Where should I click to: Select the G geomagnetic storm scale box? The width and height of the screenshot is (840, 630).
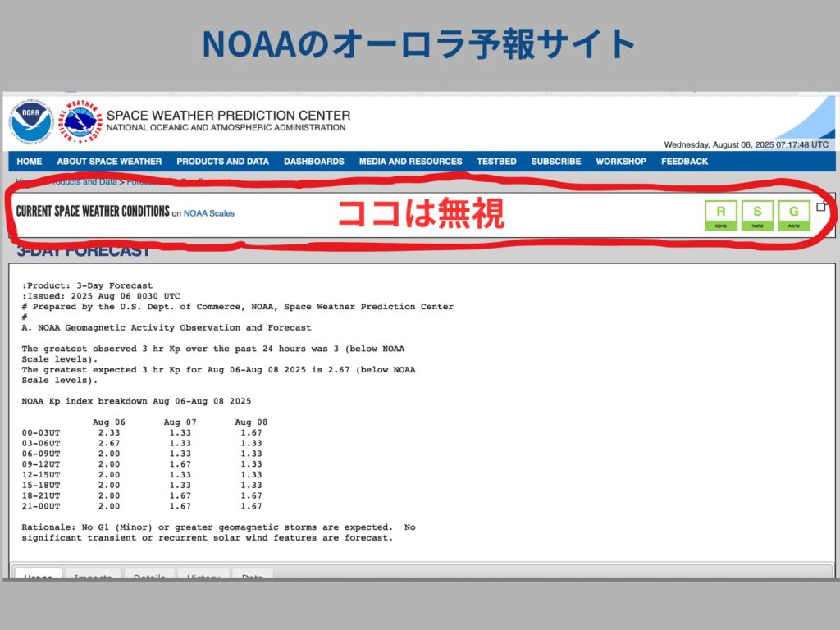793,215
